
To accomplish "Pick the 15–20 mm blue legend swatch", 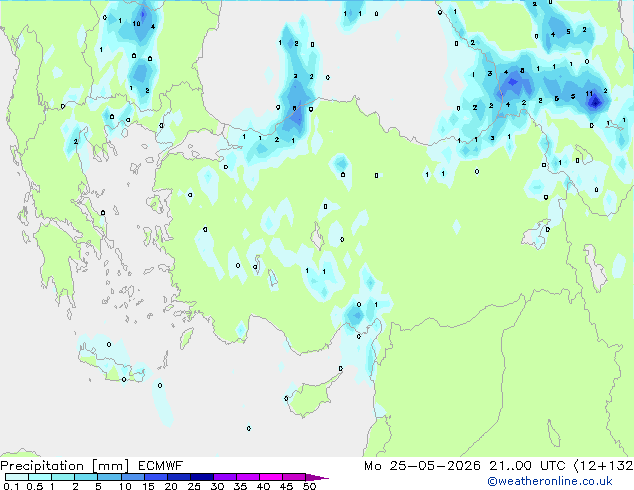I will click(155, 477).
